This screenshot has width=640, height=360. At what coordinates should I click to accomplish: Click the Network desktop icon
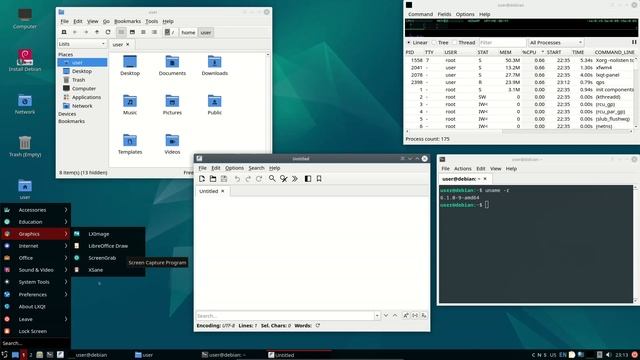25,104
